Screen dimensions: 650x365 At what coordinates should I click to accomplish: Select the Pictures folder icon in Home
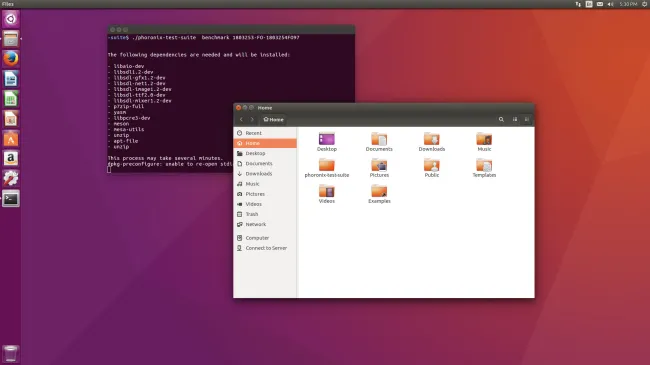click(379, 165)
